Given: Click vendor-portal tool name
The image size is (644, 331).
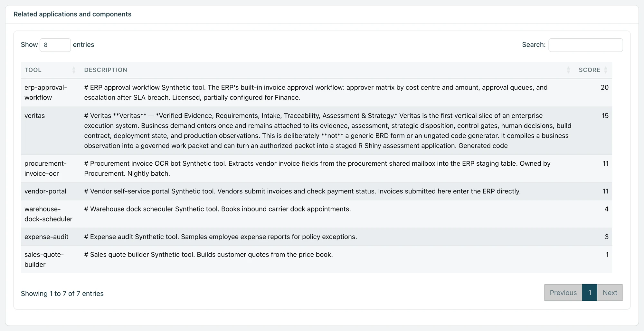Looking at the screenshot, I should coord(45,191).
